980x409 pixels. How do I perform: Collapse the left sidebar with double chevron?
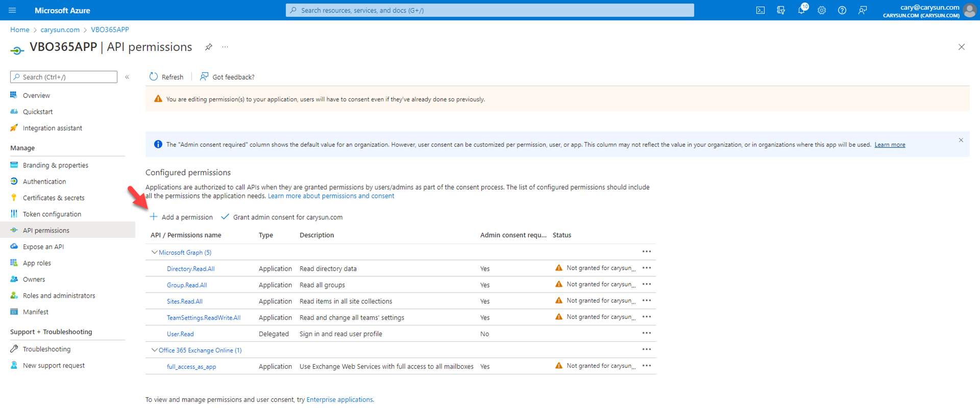point(127,77)
